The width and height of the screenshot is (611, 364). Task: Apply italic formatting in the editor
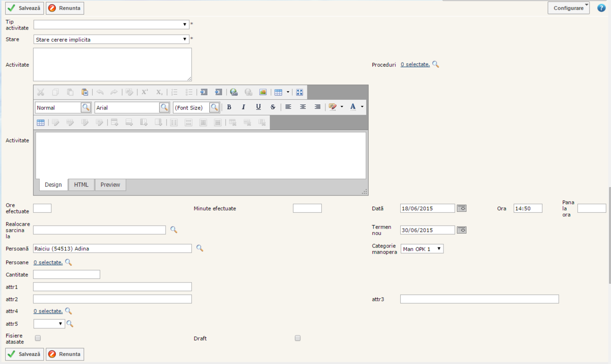pyautogui.click(x=243, y=107)
